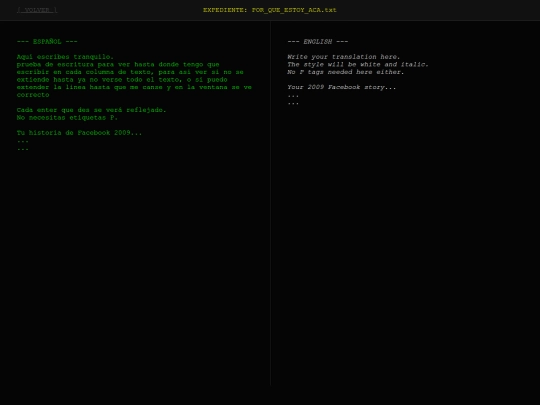The width and height of the screenshot is (540, 405).
Task: Click the line starting 'extiendo hasta ya no verse'
Action: pyautogui.click(x=122, y=80)
